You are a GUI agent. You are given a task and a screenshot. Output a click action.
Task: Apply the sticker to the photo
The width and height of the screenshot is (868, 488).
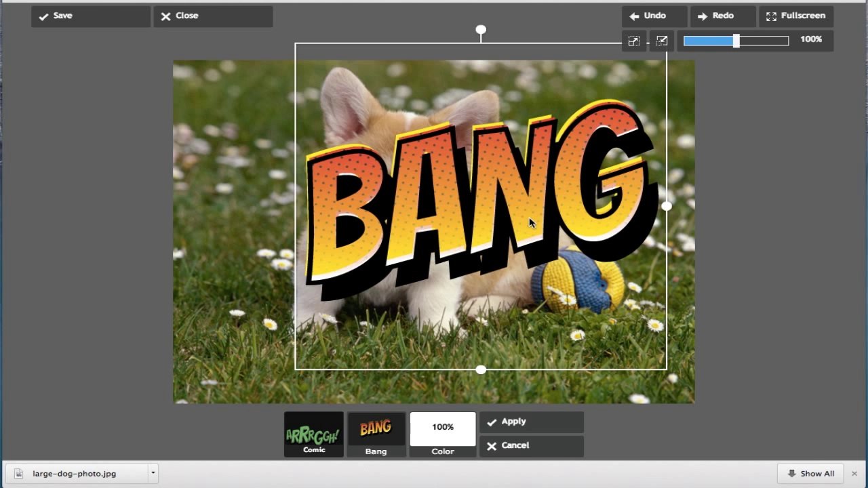point(532,422)
